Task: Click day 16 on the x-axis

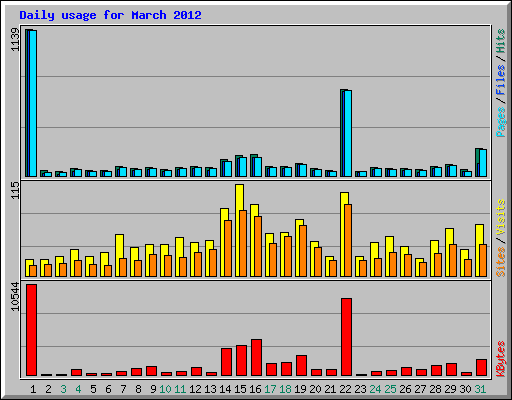Action: click(x=255, y=389)
